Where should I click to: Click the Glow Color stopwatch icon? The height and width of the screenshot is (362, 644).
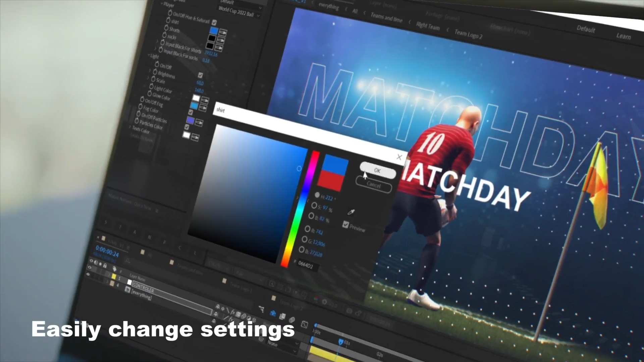point(150,94)
